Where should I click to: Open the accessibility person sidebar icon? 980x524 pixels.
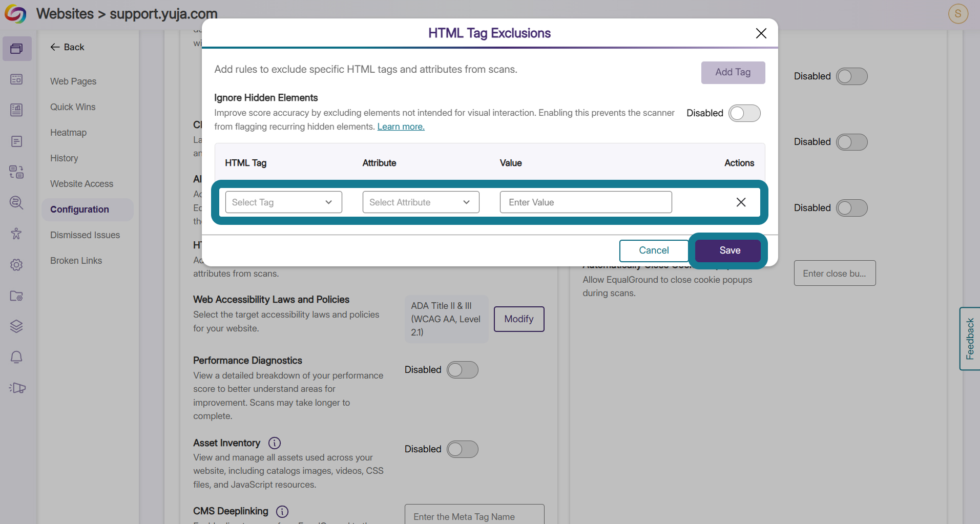(x=17, y=234)
